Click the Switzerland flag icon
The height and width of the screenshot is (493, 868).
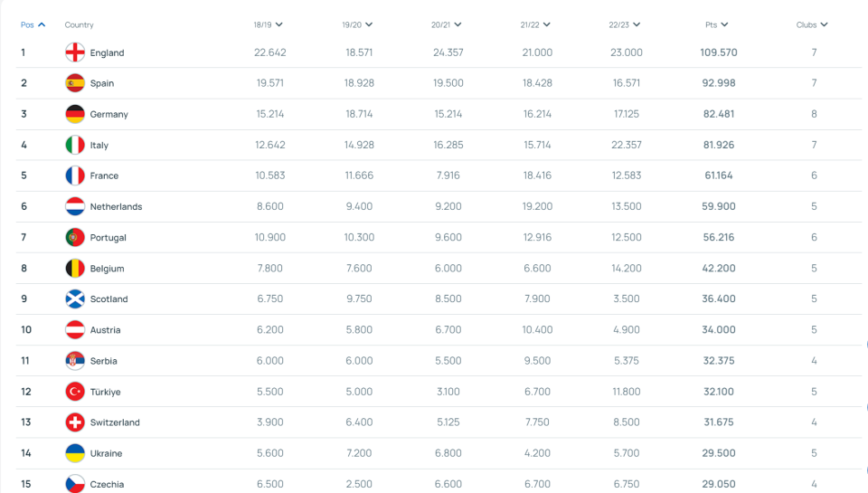click(75, 422)
